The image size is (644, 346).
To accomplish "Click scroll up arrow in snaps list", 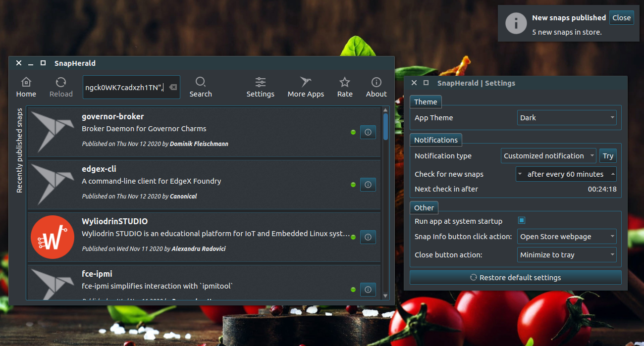I will [x=386, y=110].
